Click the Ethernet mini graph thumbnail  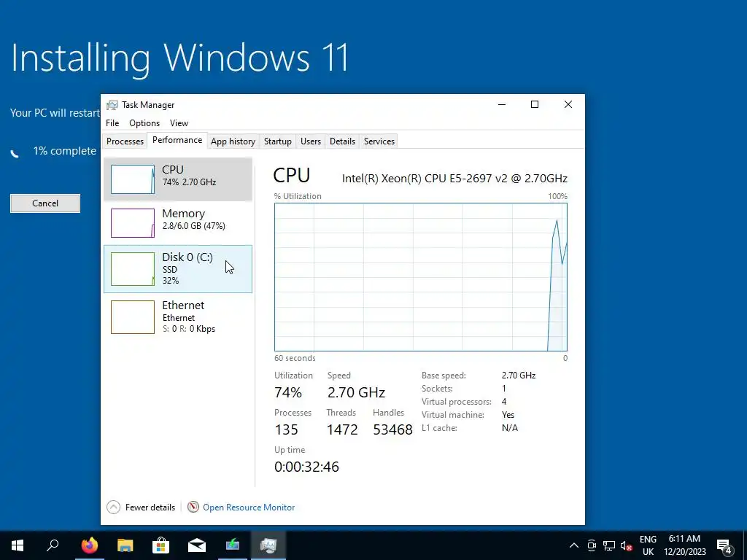pyautogui.click(x=133, y=317)
